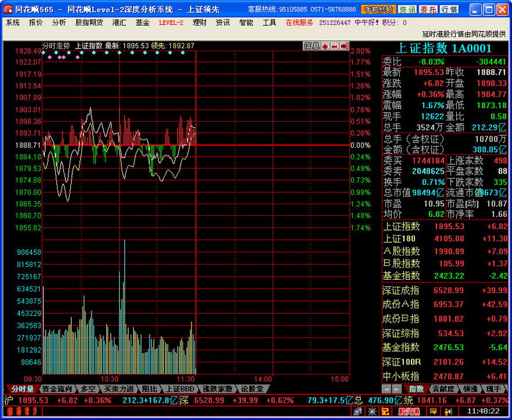Screen dimensions: 512x420
Task: Click the 深证成指 row
Action: tap(445, 290)
